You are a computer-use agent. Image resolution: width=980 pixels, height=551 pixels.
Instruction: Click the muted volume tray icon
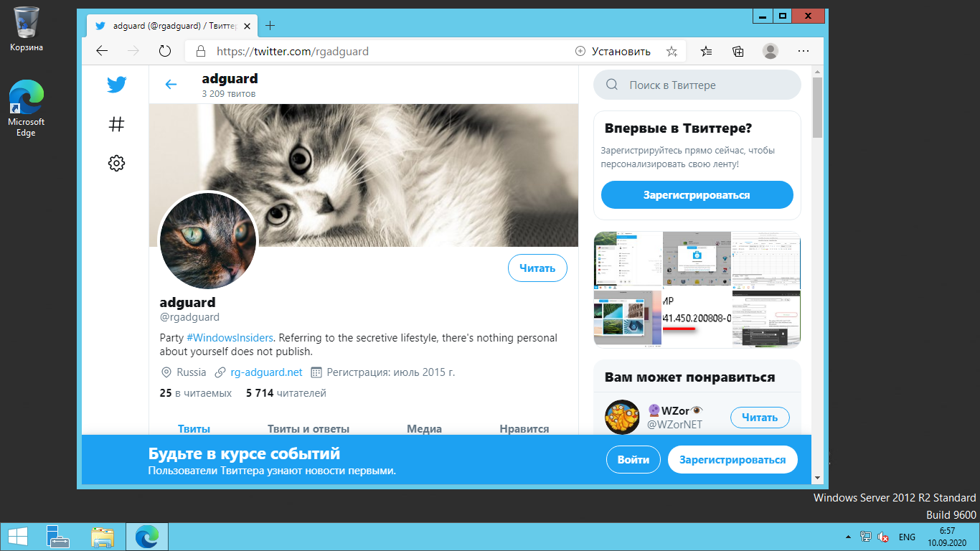(884, 537)
